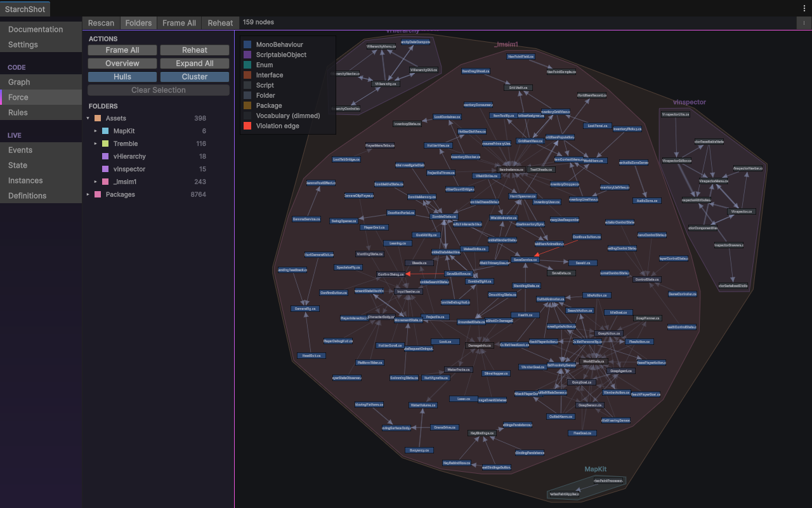Click Reheat under Actions

click(x=195, y=50)
